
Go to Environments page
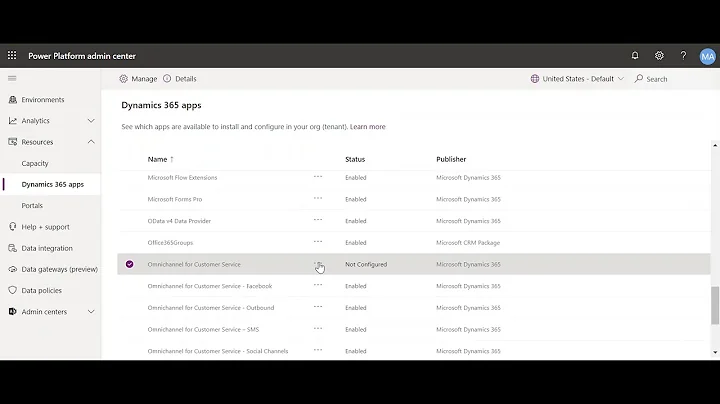[43, 100]
